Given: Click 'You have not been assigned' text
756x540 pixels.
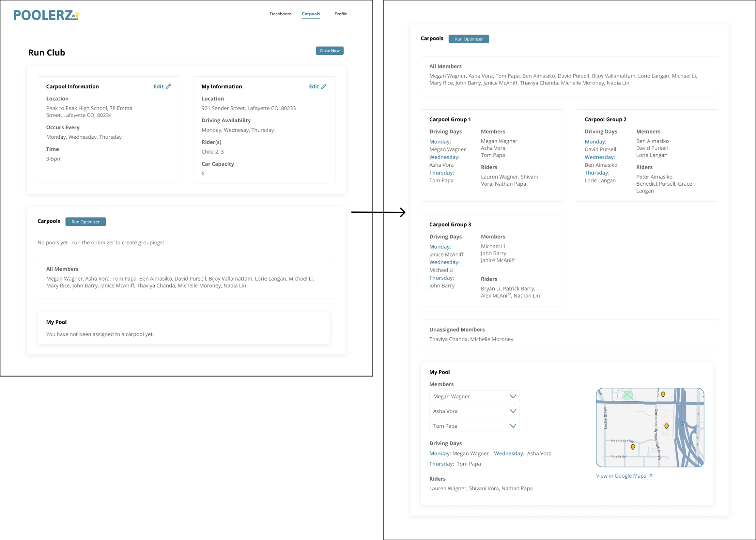Looking at the screenshot, I should [x=100, y=334].
